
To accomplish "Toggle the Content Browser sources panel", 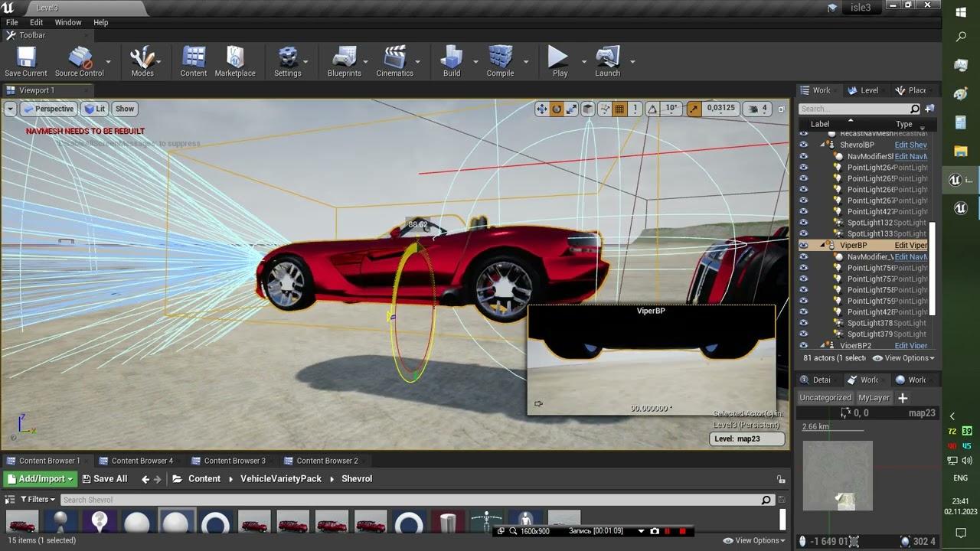I will point(11,500).
